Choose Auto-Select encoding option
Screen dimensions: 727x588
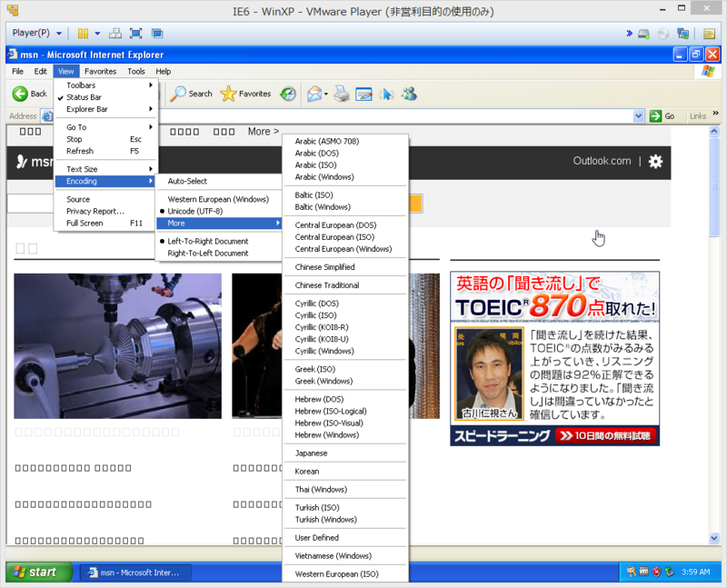tap(218, 181)
